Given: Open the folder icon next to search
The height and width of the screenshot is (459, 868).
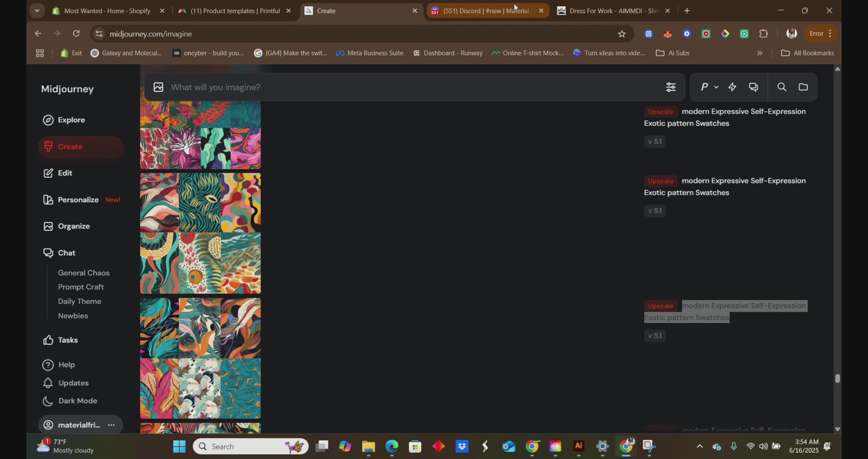Looking at the screenshot, I should click(x=803, y=87).
